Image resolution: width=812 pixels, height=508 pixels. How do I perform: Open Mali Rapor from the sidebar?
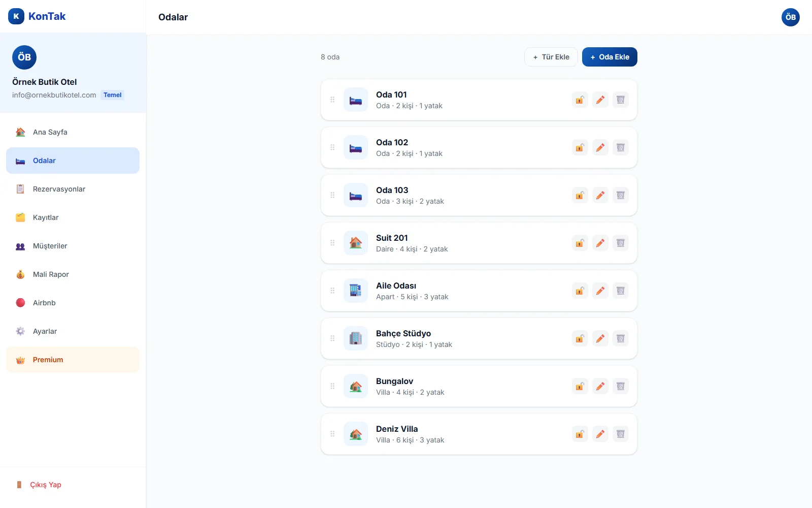[73, 274]
